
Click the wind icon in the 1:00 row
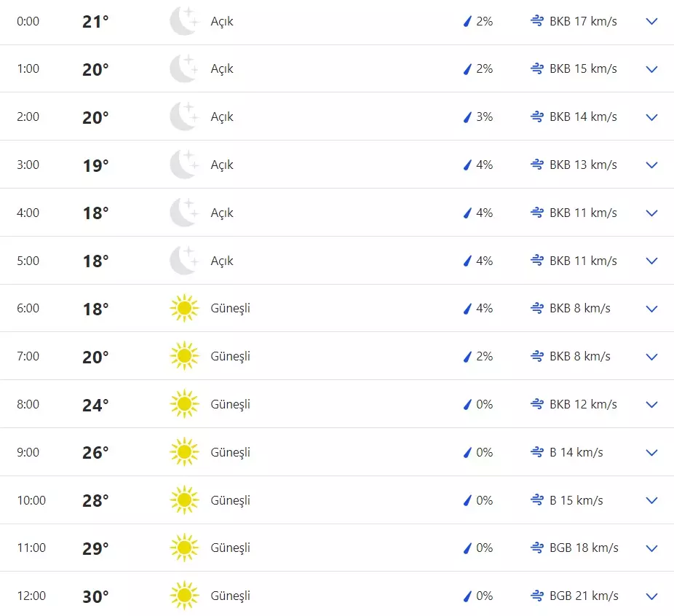(x=537, y=68)
